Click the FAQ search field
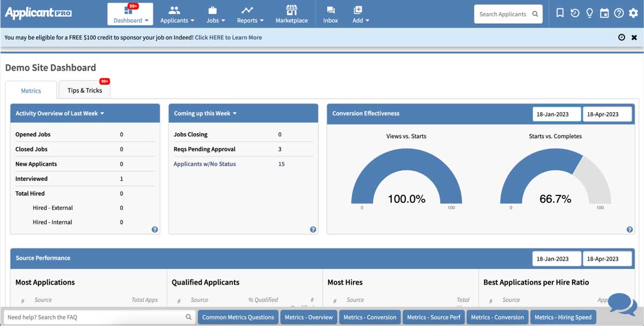 tap(97, 317)
